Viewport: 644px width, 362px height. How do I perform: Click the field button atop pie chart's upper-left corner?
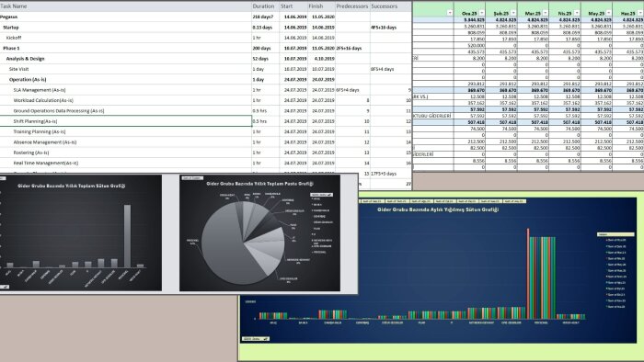pyautogui.click(x=192, y=178)
